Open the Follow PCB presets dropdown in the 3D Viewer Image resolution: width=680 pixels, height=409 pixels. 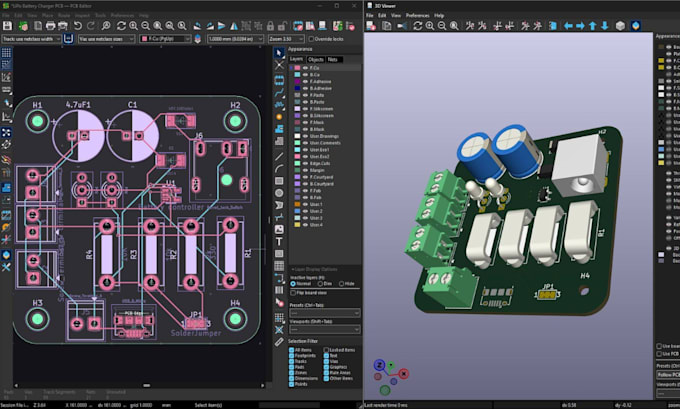pos(668,375)
